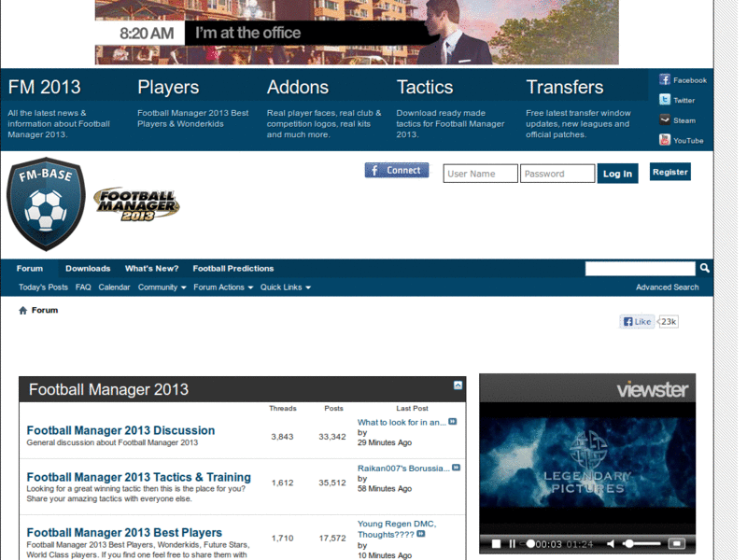This screenshot has width=747, height=560.
Task: Open the Downloads tab
Action: coord(88,268)
